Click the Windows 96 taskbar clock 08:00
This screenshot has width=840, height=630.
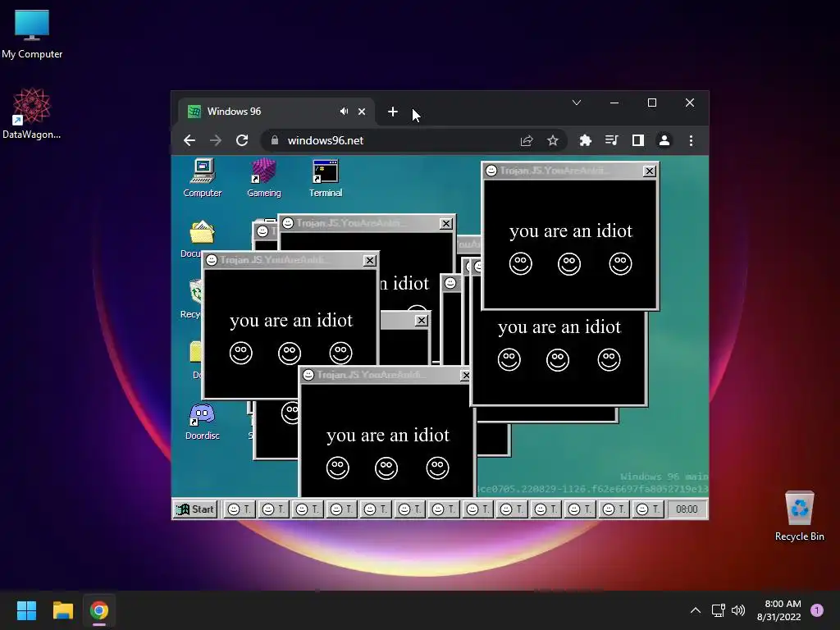(x=687, y=509)
